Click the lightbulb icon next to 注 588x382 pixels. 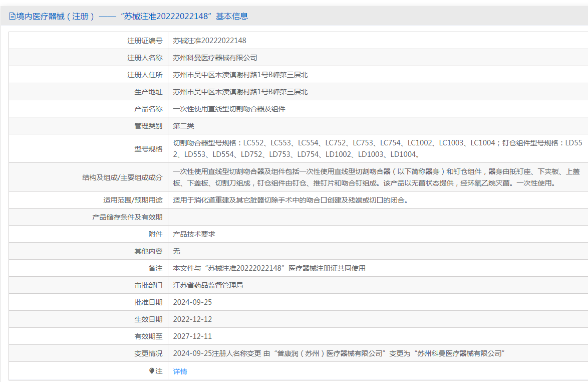tap(151, 371)
